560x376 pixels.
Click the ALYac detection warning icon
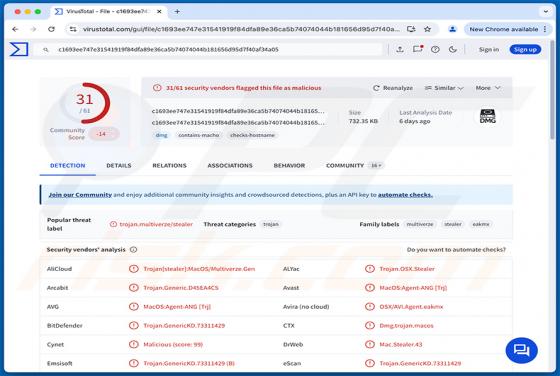pyautogui.click(x=370, y=269)
